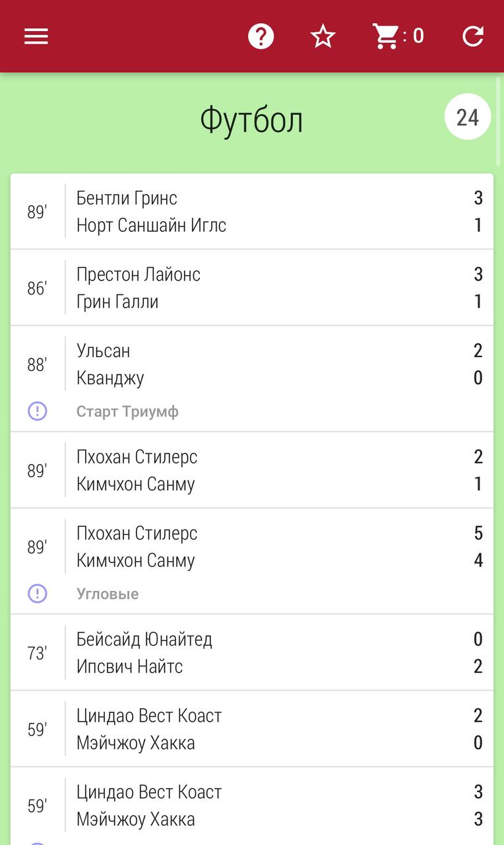Tap the favorites star icon
The width and height of the screenshot is (504, 845).
(x=323, y=36)
